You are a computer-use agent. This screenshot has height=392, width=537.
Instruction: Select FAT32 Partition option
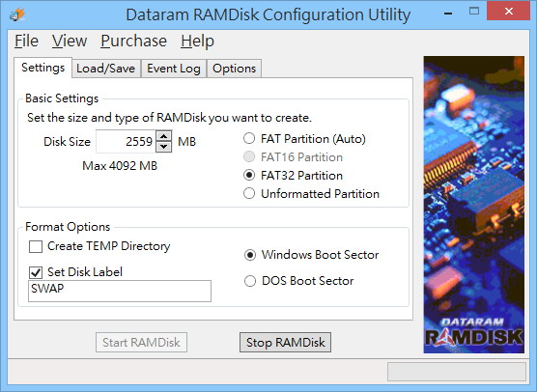(x=293, y=176)
